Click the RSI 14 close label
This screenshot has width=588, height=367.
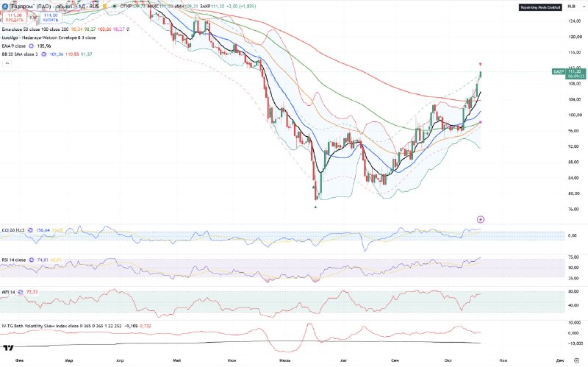click(x=13, y=260)
